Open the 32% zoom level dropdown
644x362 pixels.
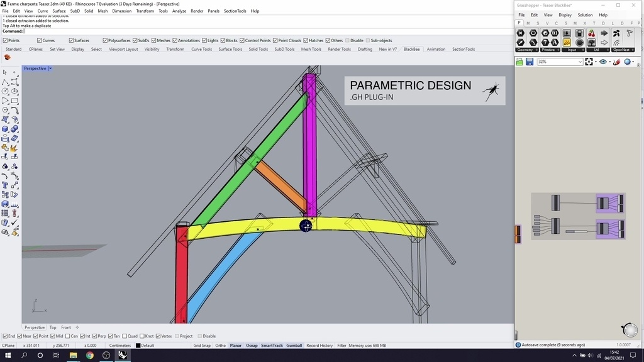(x=560, y=62)
